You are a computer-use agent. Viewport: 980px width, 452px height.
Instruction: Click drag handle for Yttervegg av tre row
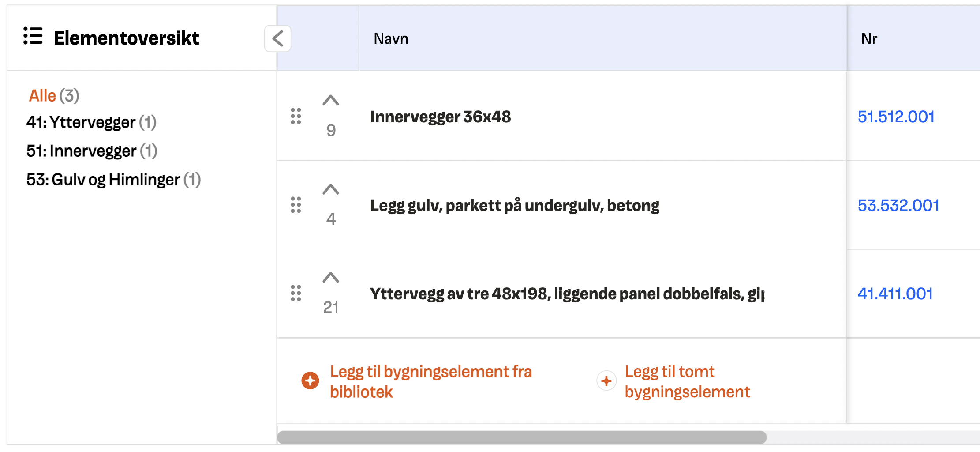coord(296,293)
